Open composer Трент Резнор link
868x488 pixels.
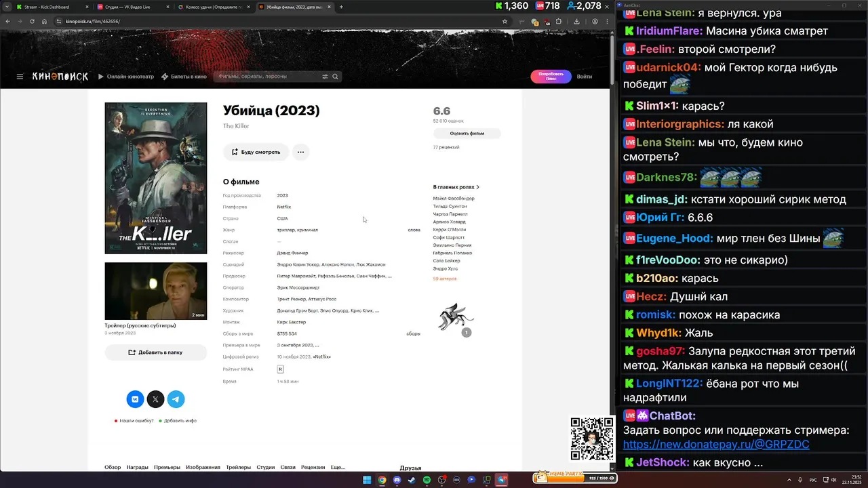[x=292, y=299]
